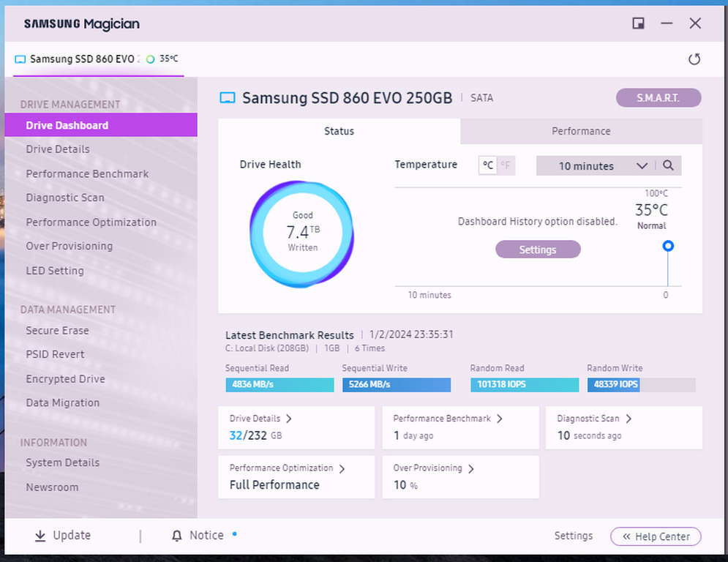Expand the Over Provisioning card via its chevron

[472, 468]
